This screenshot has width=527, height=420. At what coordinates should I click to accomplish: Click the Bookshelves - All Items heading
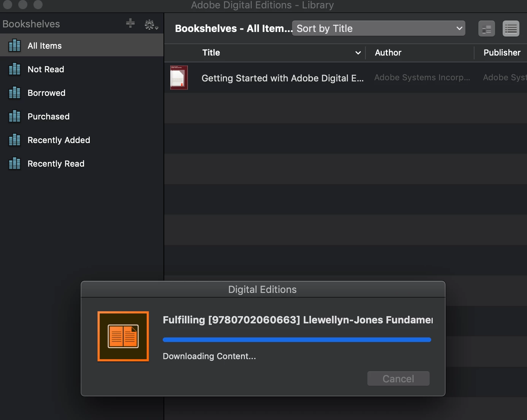tap(233, 29)
